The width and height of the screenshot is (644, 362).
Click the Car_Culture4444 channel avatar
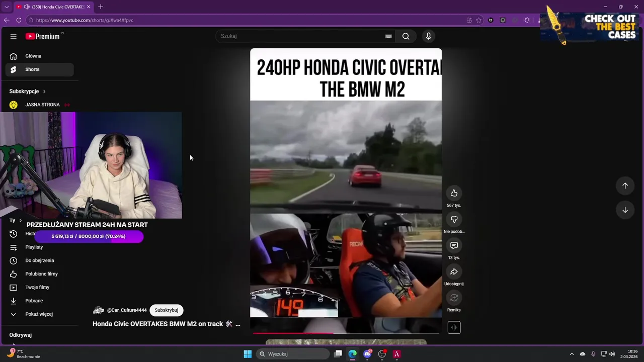tap(99, 310)
